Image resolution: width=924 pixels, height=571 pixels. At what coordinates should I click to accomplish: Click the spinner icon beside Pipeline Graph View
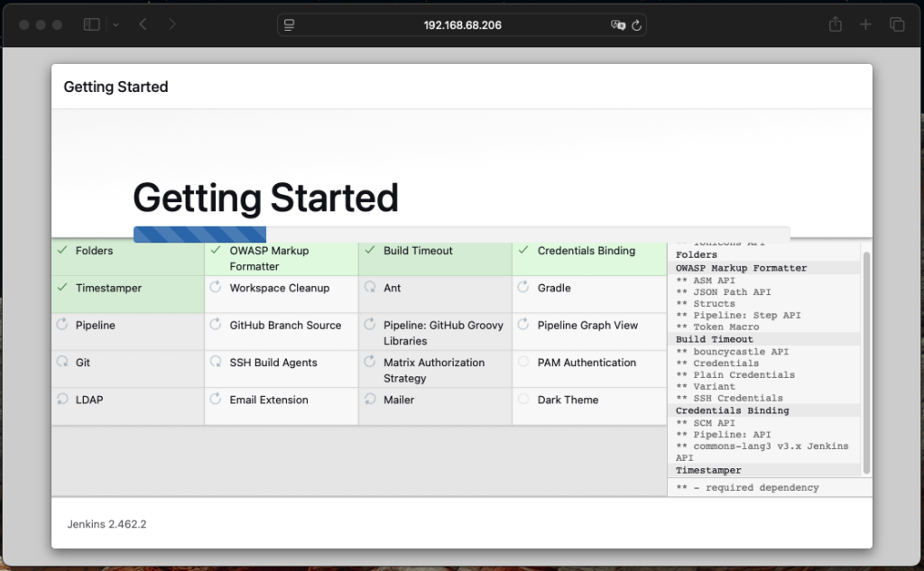click(x=523, y=324)
